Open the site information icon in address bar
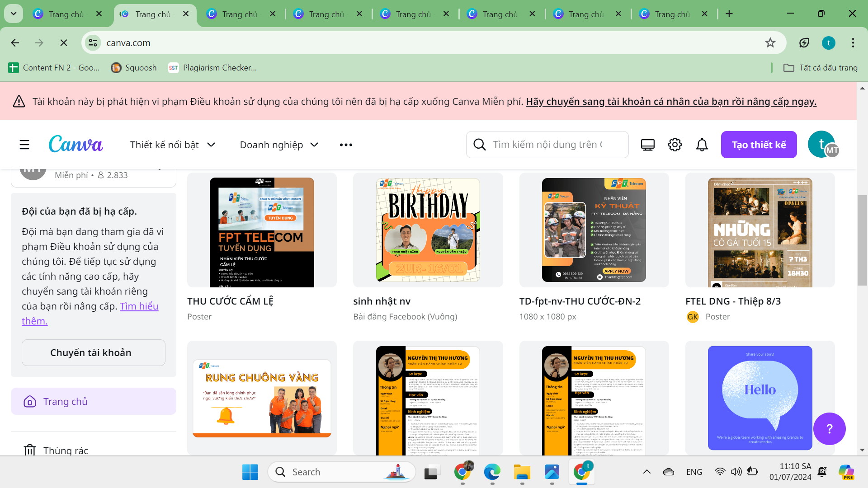Image resolution: width=868 pixels, height=488 pixels. (93, 43)
